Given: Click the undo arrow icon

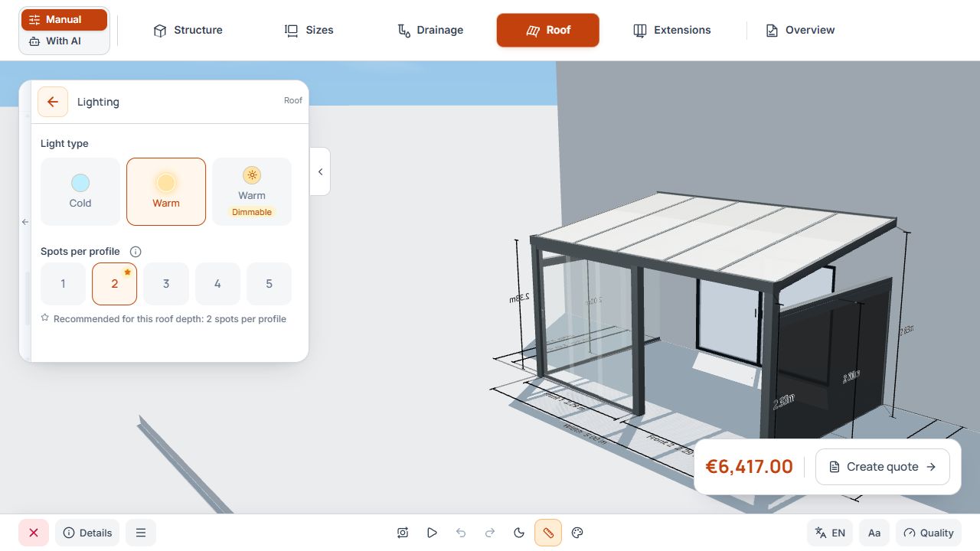Looking at the screenshot, I should pyautogui.click(x=461, y=533).
